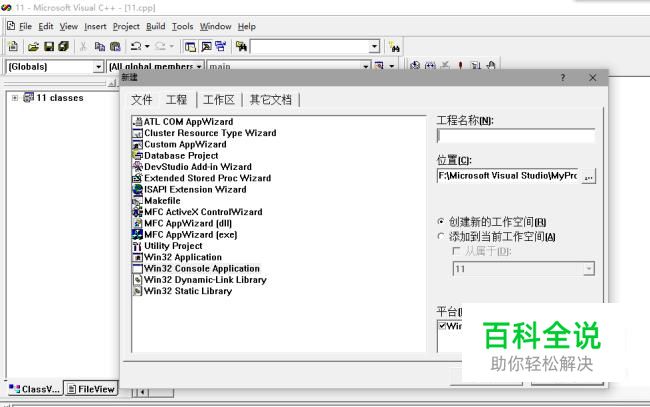Open the Build menu
Screen dimensions: 650x407
pos(155,27)
